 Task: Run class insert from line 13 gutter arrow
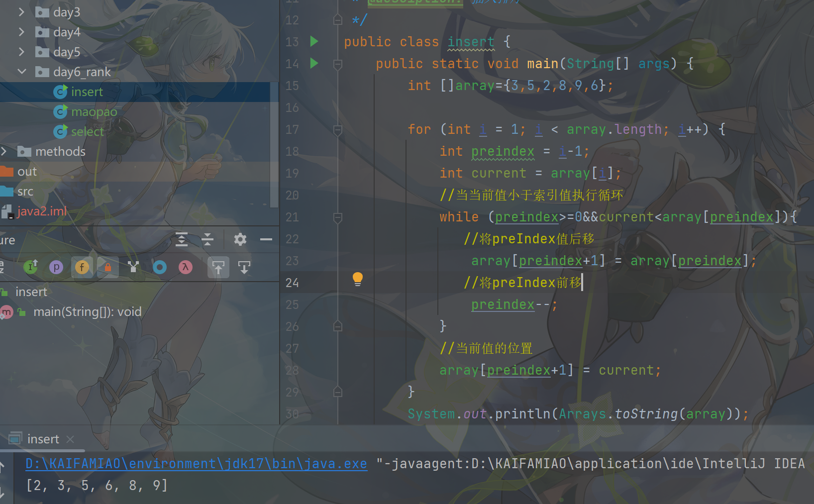[x=314, y=41]
